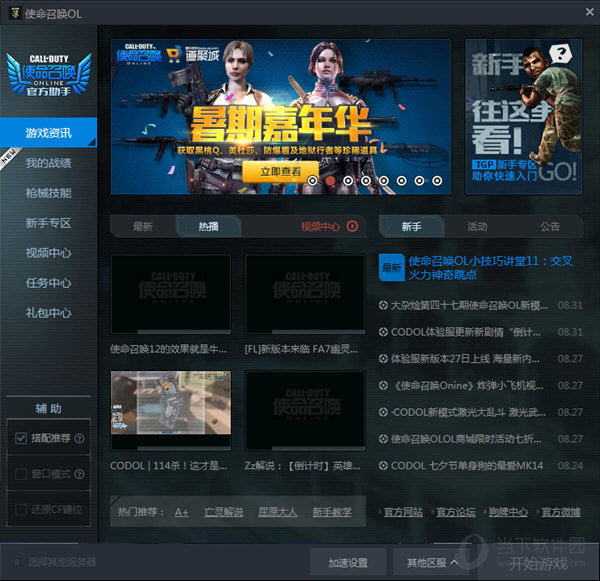
Task: Open news item 使命召唤OLOL商城限时活动七折
Action: click(466, 439)
